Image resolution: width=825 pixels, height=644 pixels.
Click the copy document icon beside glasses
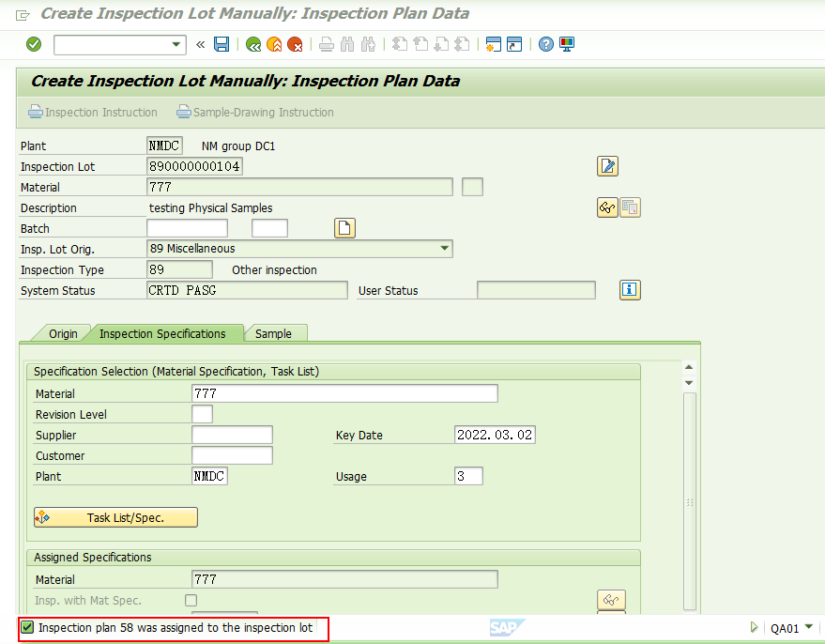[x=630, y=207]
